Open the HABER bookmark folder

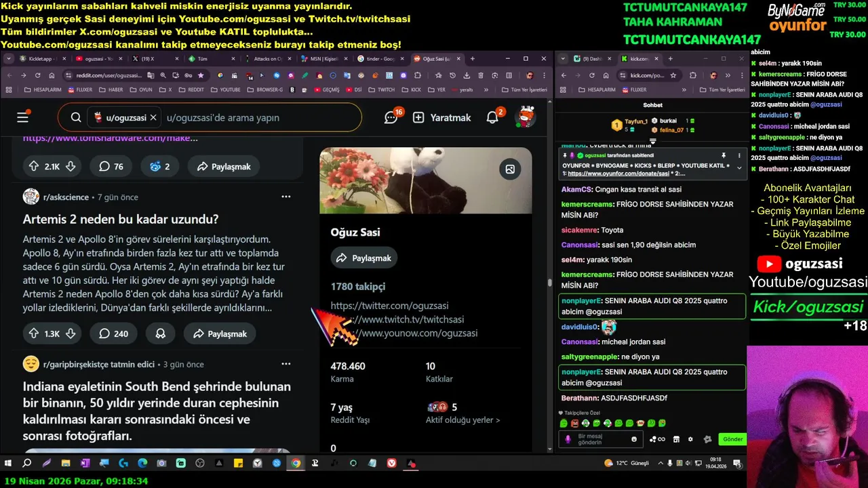click(x=110, y=89)
